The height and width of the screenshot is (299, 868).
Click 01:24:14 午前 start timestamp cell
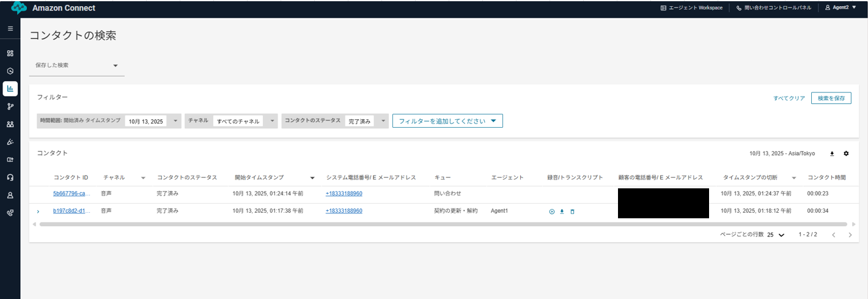(x=268, y=193)
